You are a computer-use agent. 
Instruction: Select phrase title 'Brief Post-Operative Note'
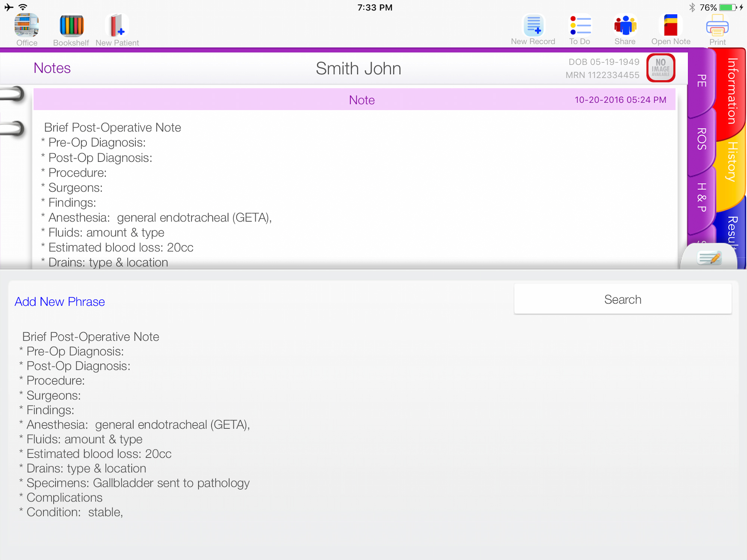pyautogui.click(x=91, y=337)
